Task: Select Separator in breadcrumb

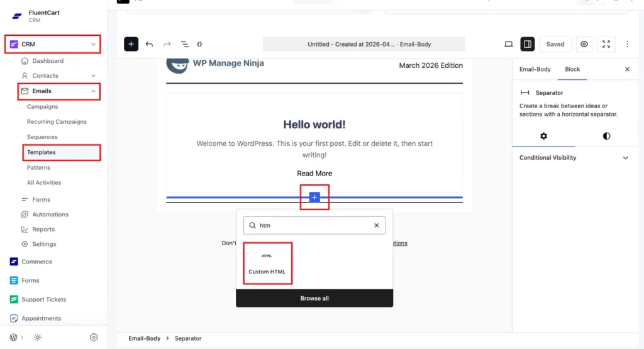Action: pyautogui.click(x=187, y=338)
